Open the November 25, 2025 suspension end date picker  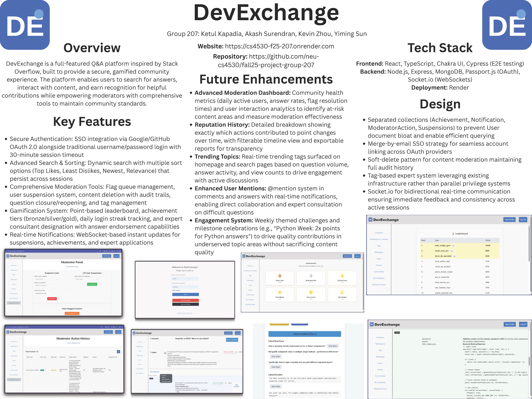42,293
